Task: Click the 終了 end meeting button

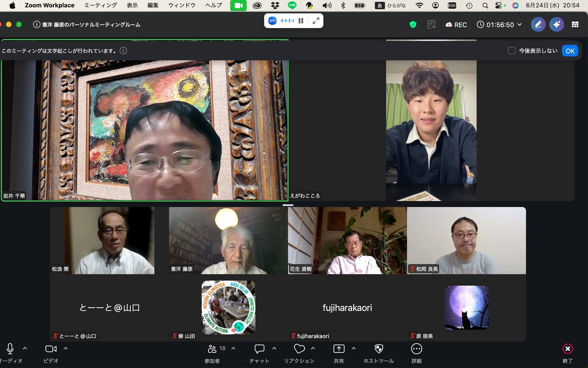Action: click(x=568, y=353)
